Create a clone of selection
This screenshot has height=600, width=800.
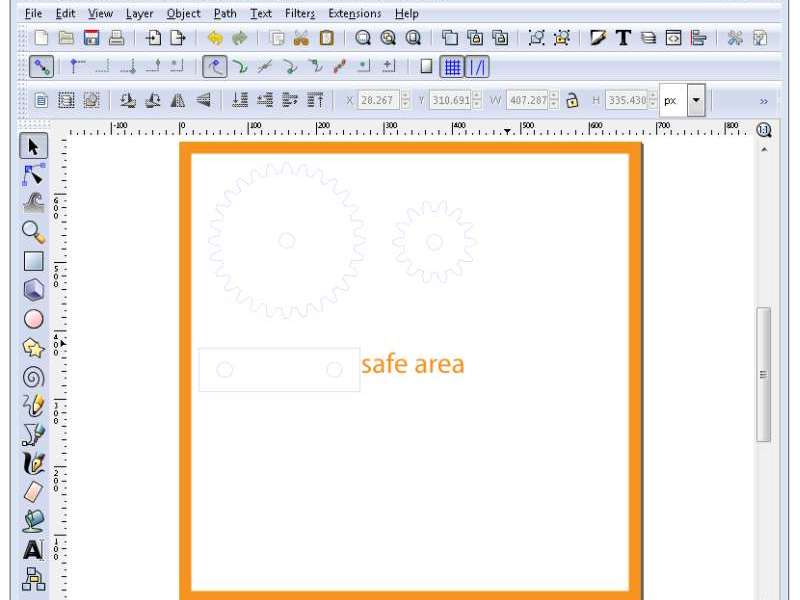[x=475, y=38]
